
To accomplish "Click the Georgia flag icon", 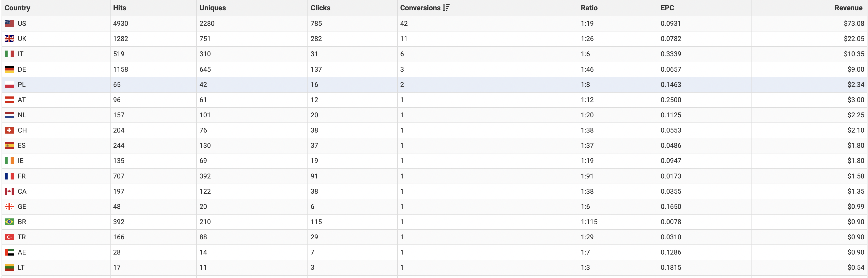I will (x=9, y=207).
